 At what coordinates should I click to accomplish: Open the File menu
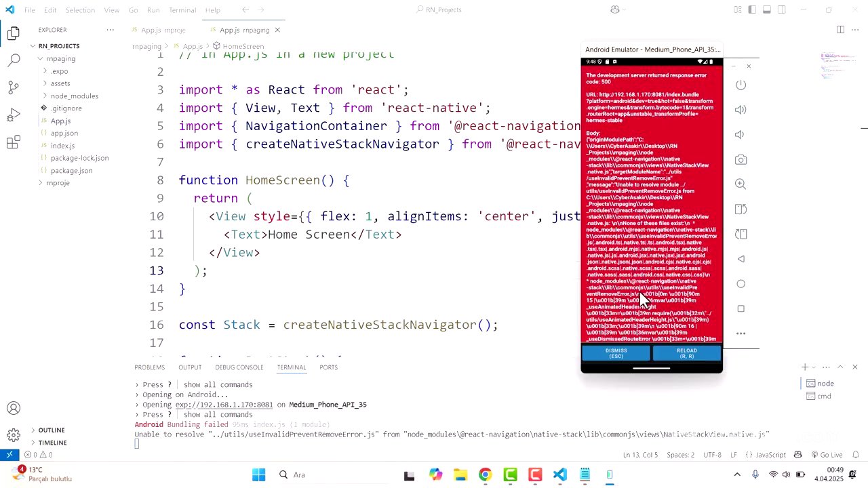pos(30,10)
